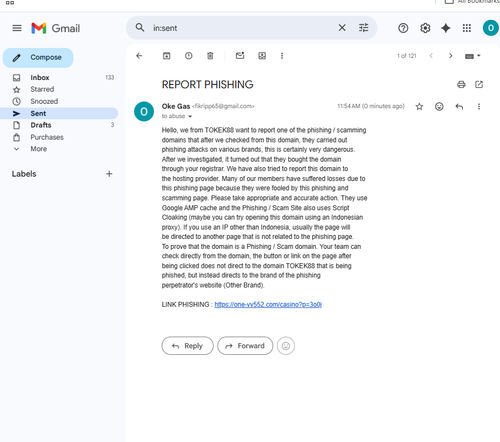Open the Google apps grid
Image resolution: width=500 pixels, height=442 pixels.
click(467, 28)
